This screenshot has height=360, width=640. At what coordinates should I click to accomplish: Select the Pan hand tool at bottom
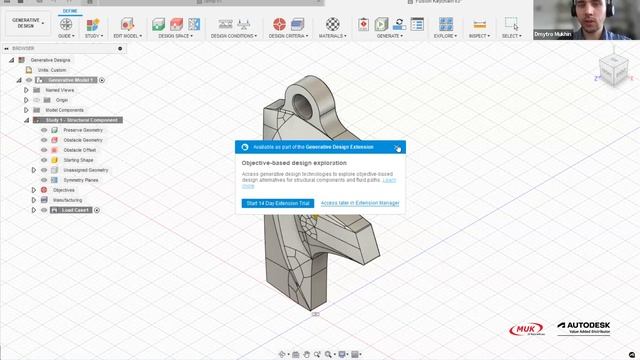tap(307, 354)
